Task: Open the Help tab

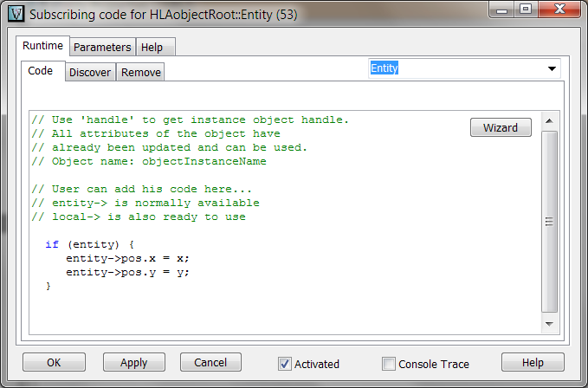Action: [152, 48]
